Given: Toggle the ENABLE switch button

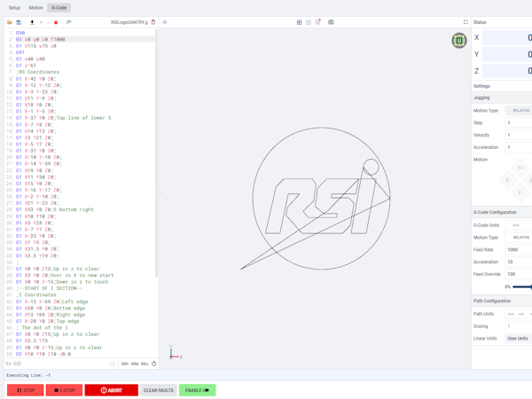Looking at the screenshot, I should (197, 390).
